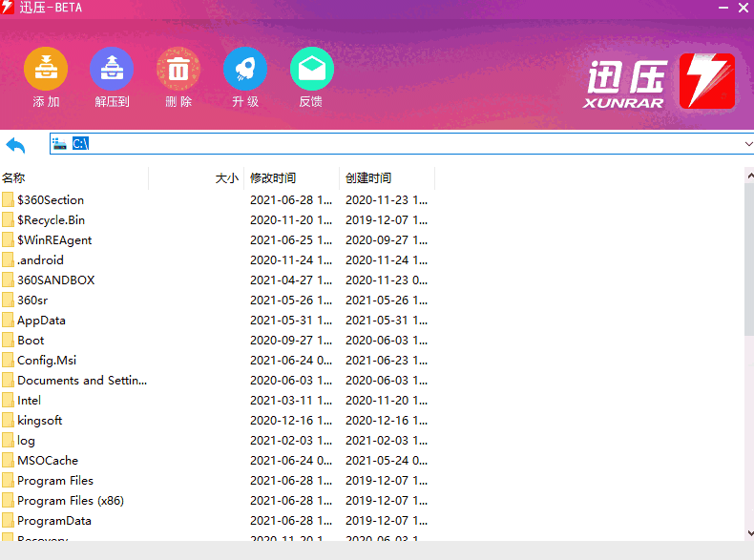The height and width of the screenshot is (560, 754).
Task: Select the Program Files (x86) folder
Action: point(70,501)
